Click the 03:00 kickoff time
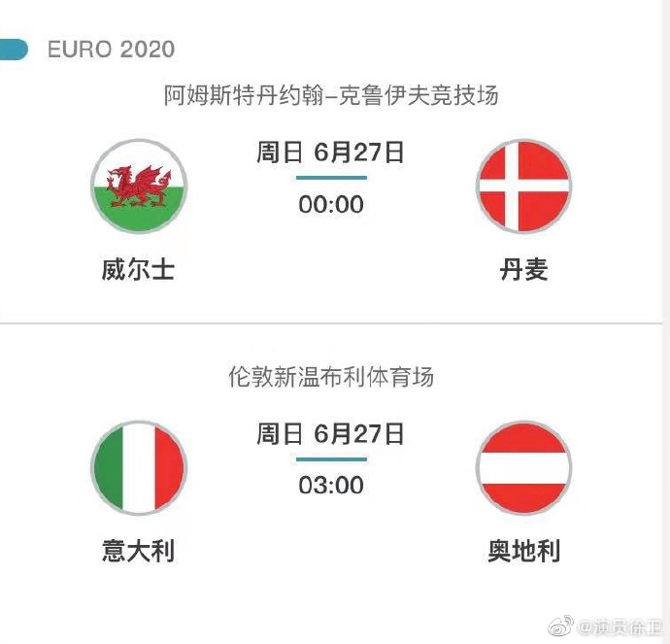The image size is (670, 644). tap(331, 485)
